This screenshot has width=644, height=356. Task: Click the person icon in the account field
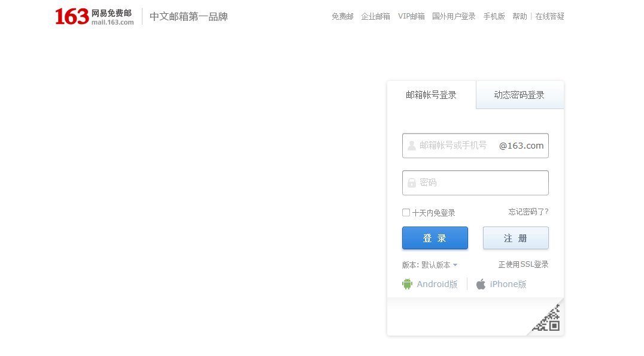click(411, 145)
